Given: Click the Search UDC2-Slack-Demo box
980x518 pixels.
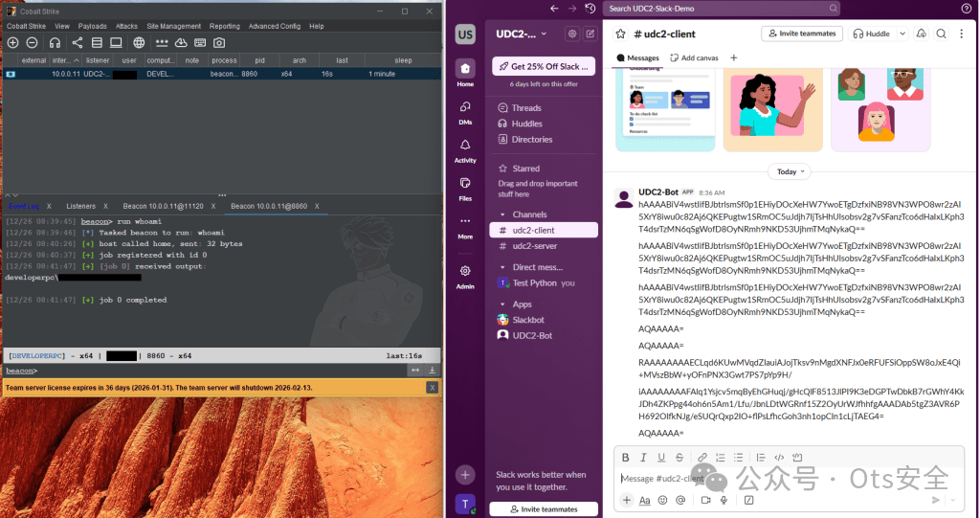Looking at the screenshot, I should coord(723,8).
